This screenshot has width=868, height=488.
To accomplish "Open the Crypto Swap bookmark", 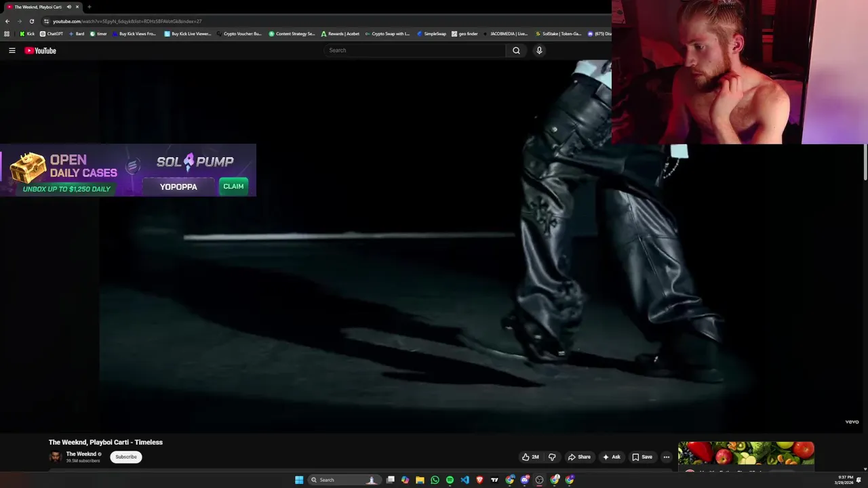I will (x=387, y=33).
